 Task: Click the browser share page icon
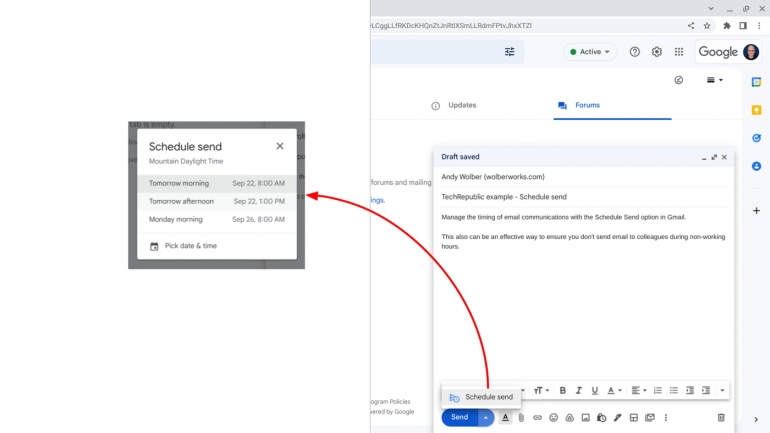(691, 26)
